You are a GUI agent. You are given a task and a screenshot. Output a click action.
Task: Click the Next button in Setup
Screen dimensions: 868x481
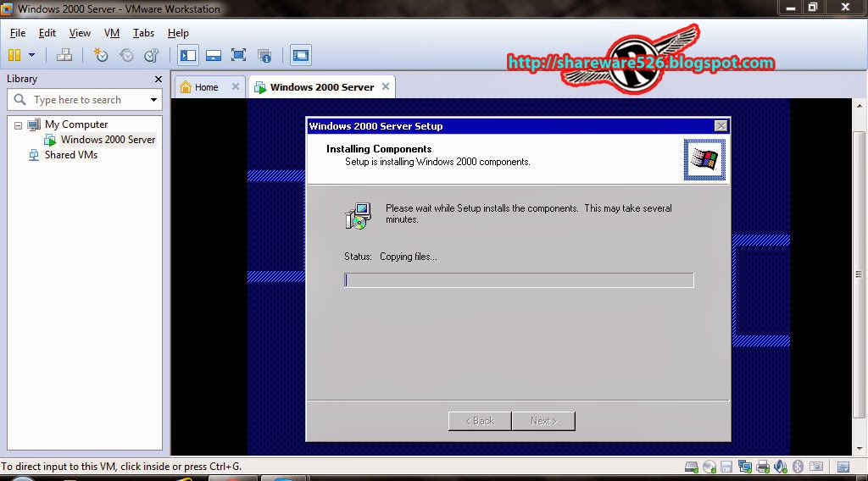tap(543, 421)
